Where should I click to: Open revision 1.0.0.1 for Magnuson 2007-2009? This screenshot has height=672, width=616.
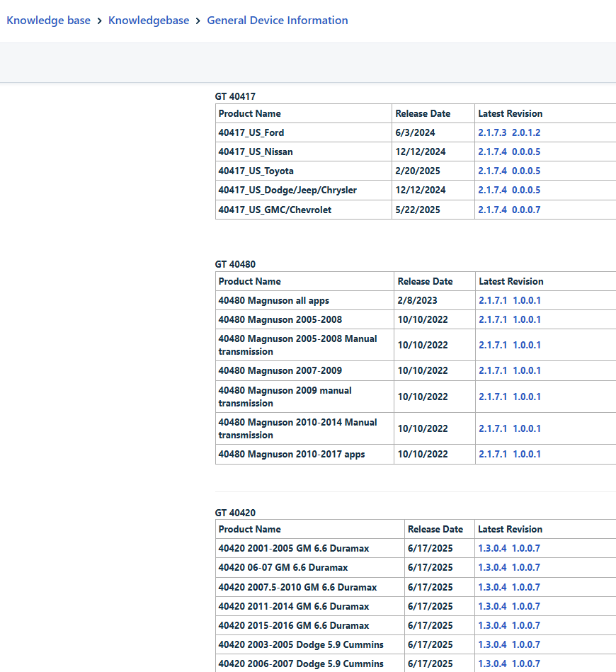click(527, 370)
